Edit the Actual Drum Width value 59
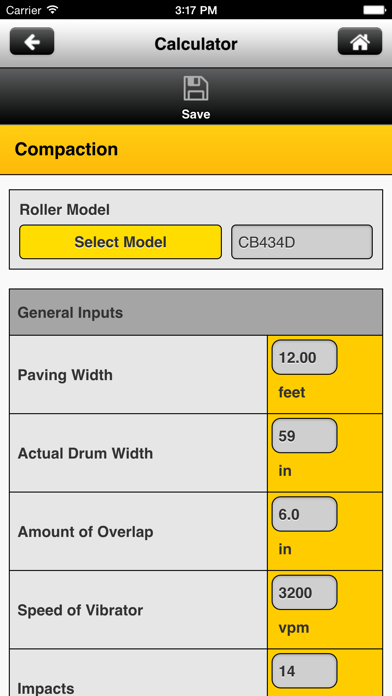 coord(305,436)
